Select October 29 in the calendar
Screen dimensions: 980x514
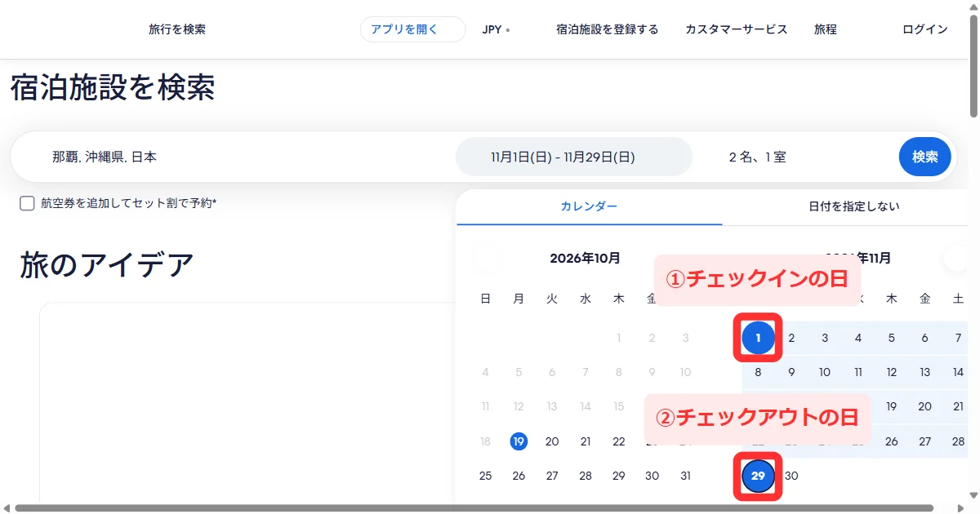click(619, 476)
